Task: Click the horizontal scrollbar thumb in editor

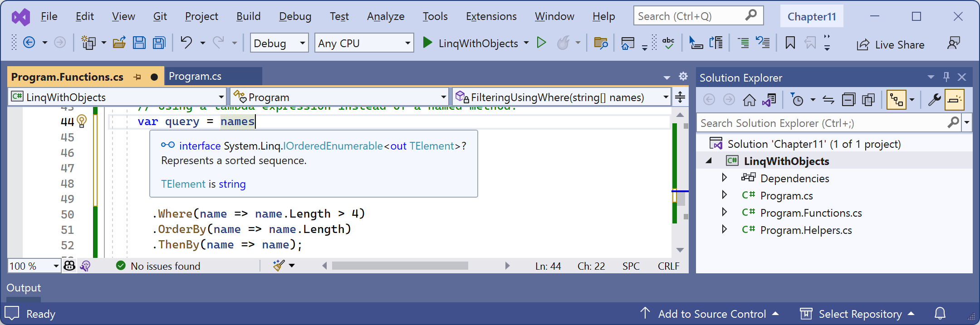Action: [x=400, y=266]
